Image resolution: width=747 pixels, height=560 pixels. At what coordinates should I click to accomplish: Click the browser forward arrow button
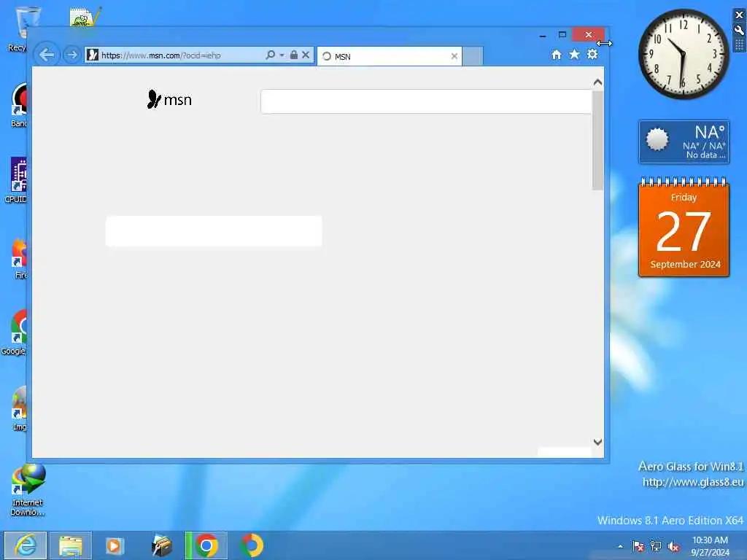[72, 55]
